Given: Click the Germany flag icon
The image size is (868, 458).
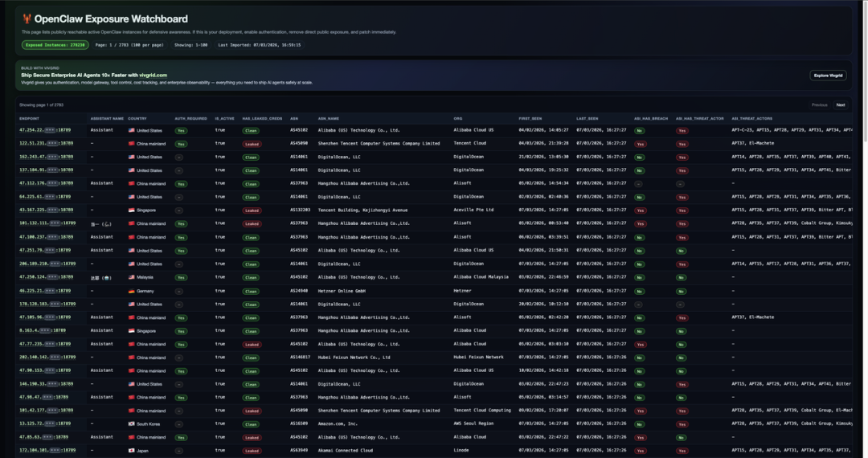Looking at the screenshot, I should tap(131, 291).
